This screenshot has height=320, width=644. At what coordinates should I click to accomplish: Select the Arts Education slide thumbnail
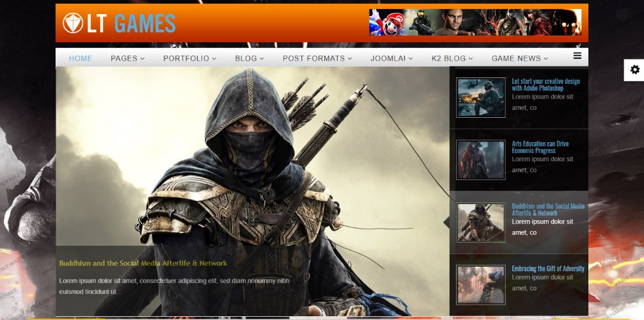coord(480,159)
